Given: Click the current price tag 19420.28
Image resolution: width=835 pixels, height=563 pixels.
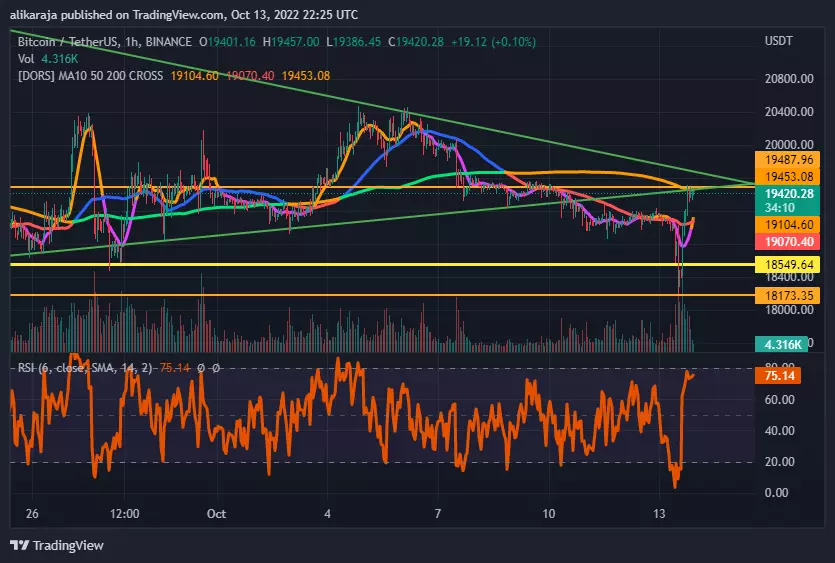Looking at the screenshot, I should point(787,200).
